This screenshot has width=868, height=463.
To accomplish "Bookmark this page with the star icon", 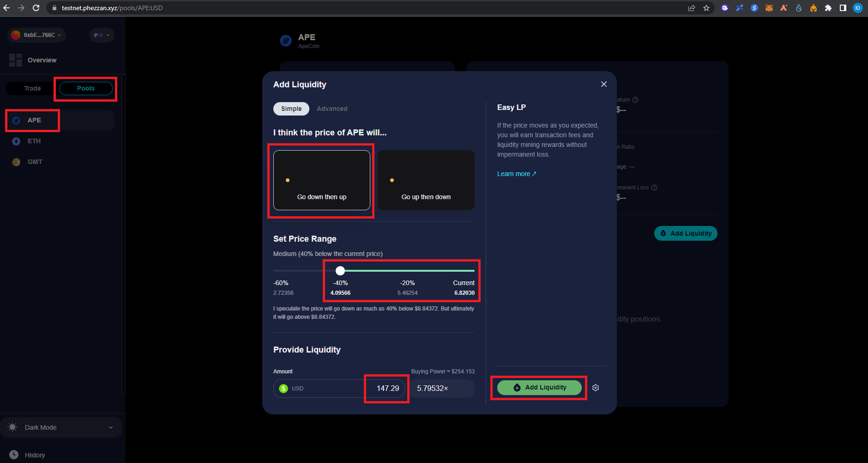I will tap(706, 8).
